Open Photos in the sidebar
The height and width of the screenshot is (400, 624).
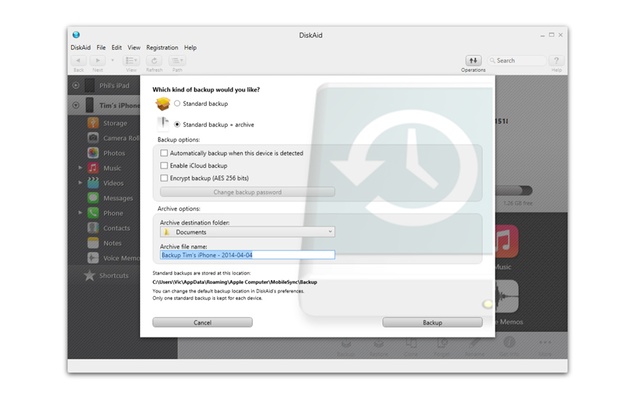tap(106, 153)
